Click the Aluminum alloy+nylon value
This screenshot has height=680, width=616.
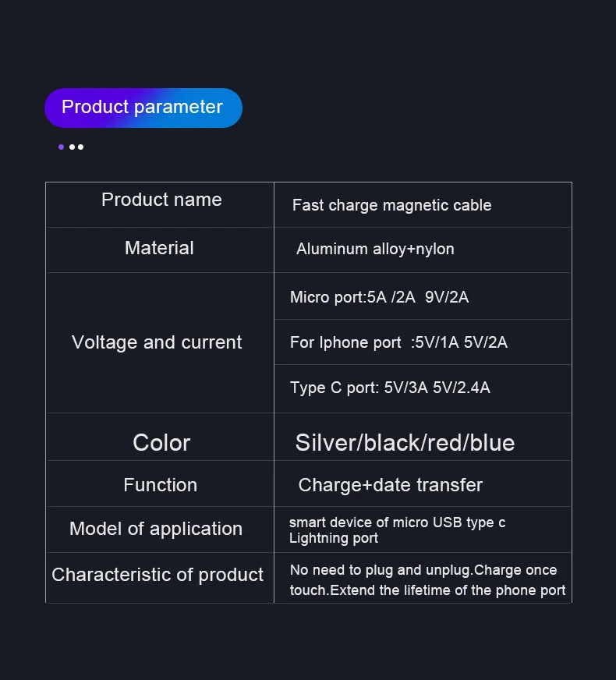[375, 250]
